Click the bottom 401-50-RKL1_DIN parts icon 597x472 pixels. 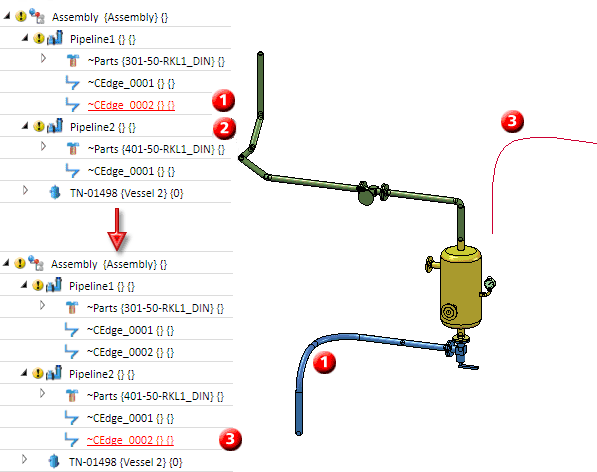71,395
